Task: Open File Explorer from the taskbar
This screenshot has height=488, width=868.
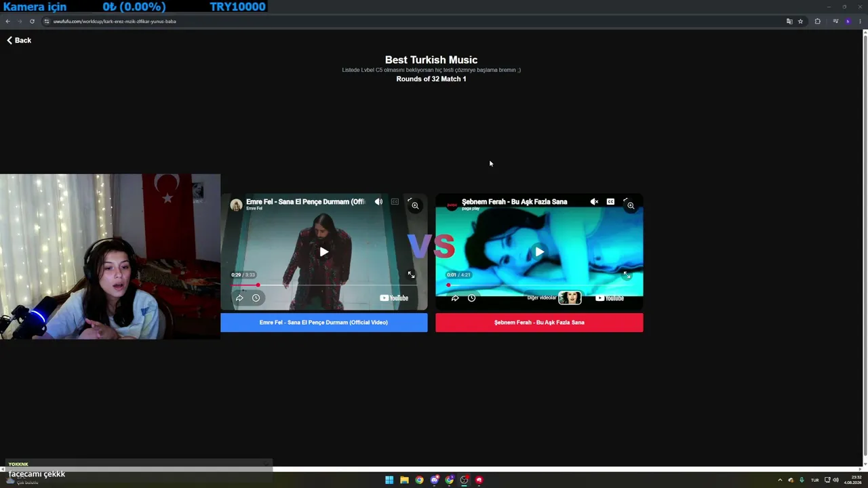Action: point(404,480)
